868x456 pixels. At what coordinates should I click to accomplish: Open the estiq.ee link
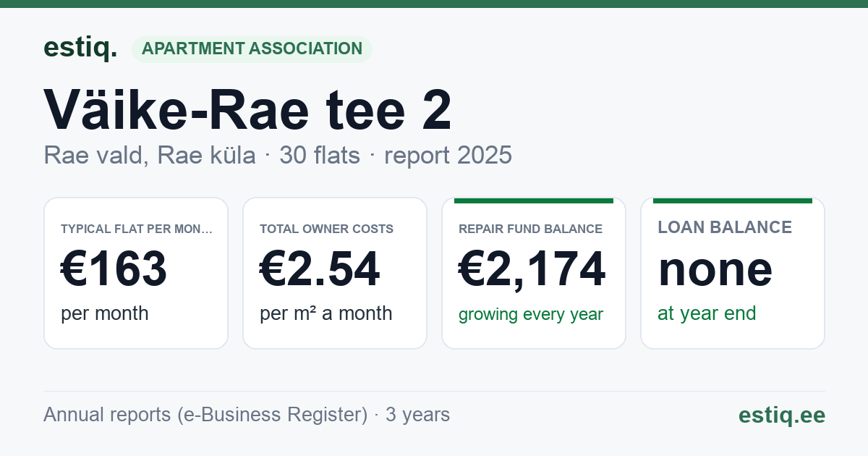(782, 415)
